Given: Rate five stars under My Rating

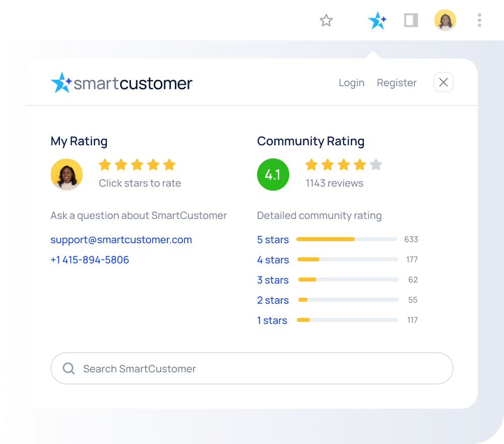Looking at the screenshot, I should [169, 164].
